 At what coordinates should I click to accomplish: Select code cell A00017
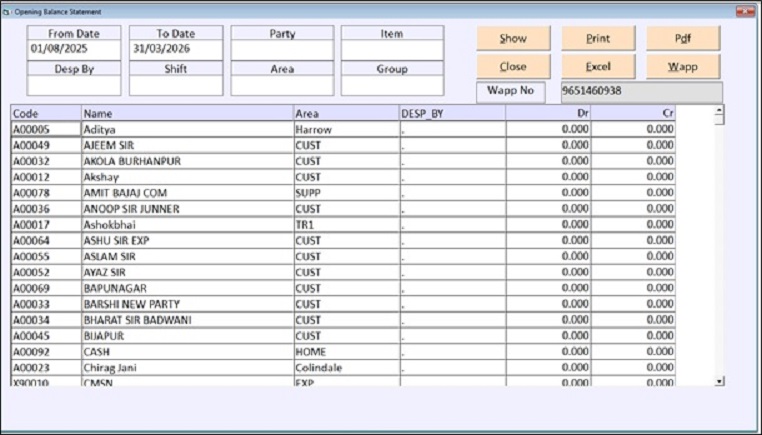[x=46, y=225]
